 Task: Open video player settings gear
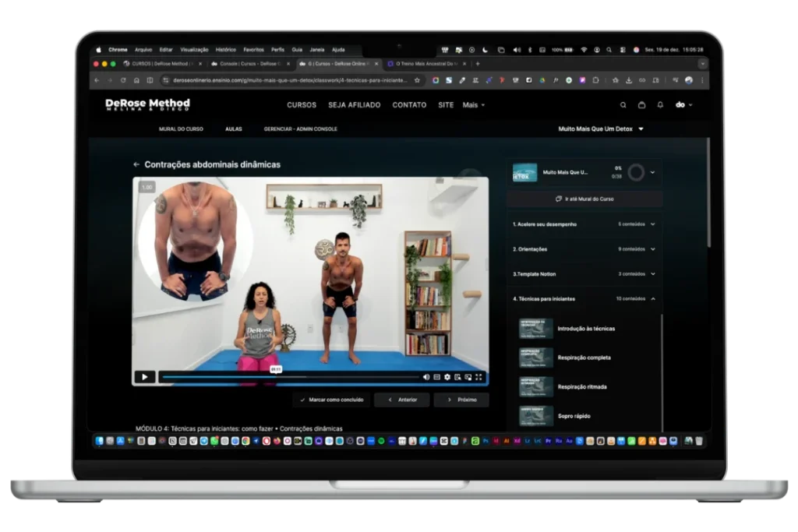pyautogui.click(x=447, y=377)
